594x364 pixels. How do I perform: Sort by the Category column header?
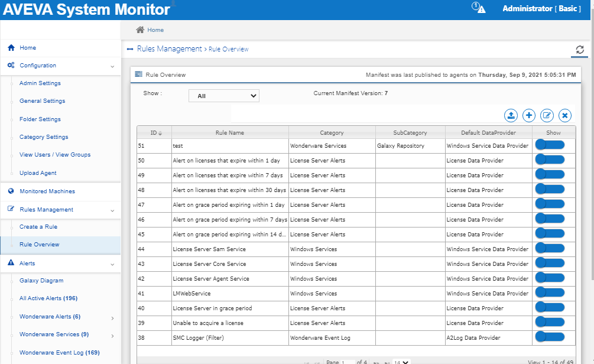[x=332, y=132]
